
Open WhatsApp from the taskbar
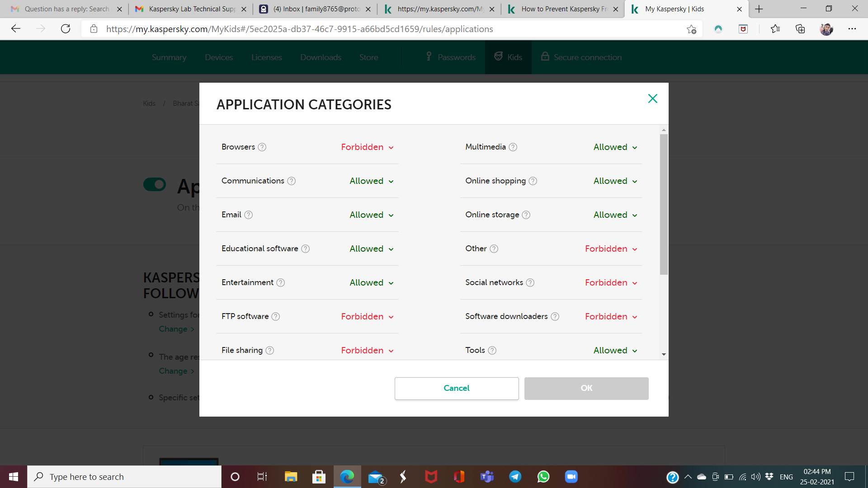click(543, 477)
